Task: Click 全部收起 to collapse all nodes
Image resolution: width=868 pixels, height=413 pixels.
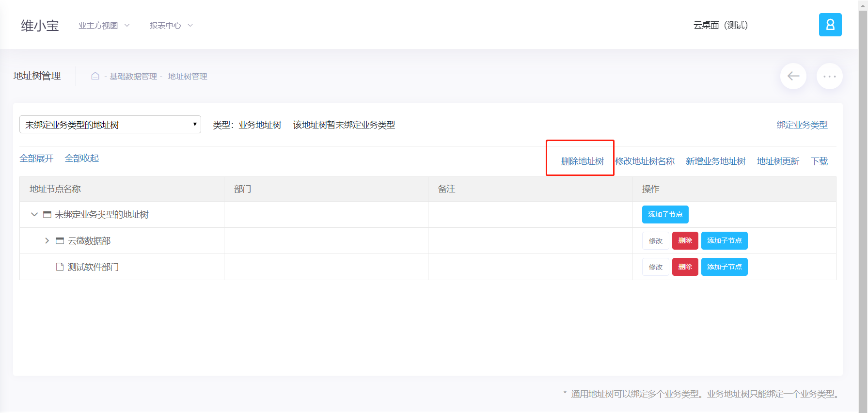Action: click(82, 158)
